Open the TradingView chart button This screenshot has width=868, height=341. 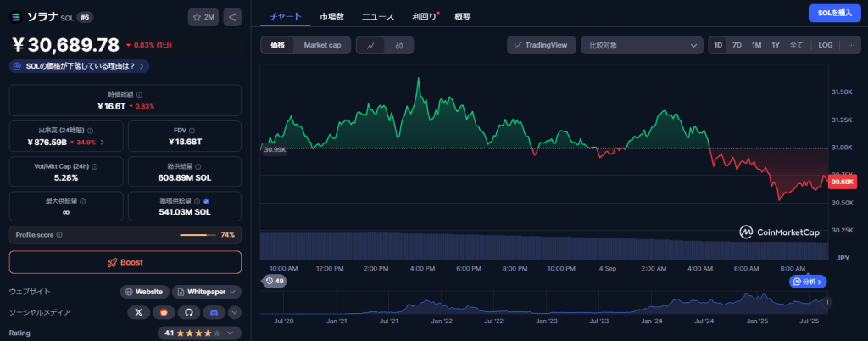[x=542, y=46]
